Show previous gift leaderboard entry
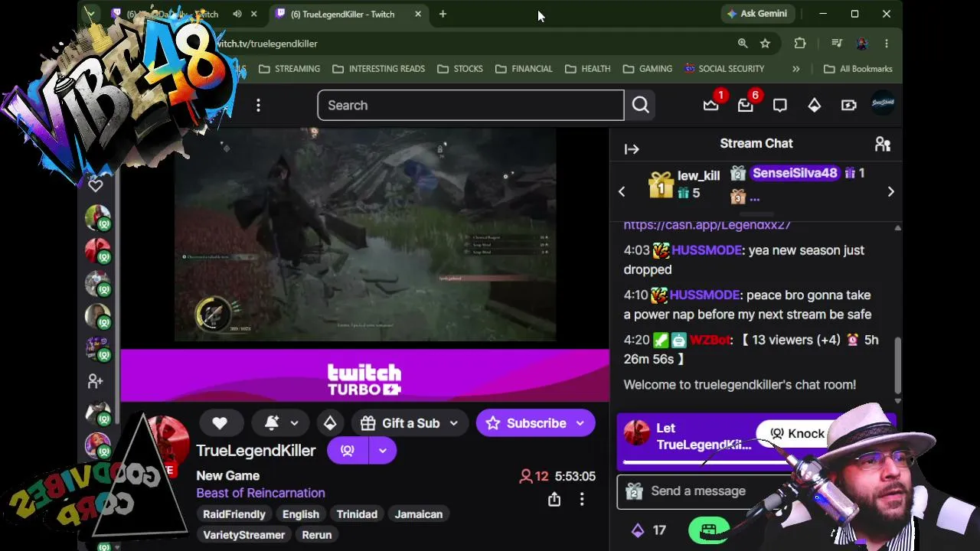This screenshot has width=980, height=551. 622,192
